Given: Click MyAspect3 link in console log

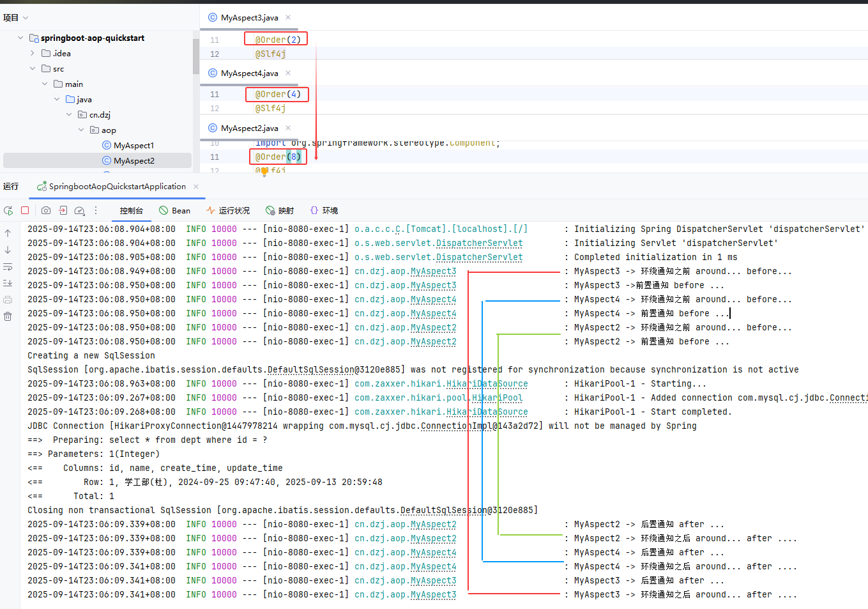Looking at the screenshot, I should coord(433,271).
